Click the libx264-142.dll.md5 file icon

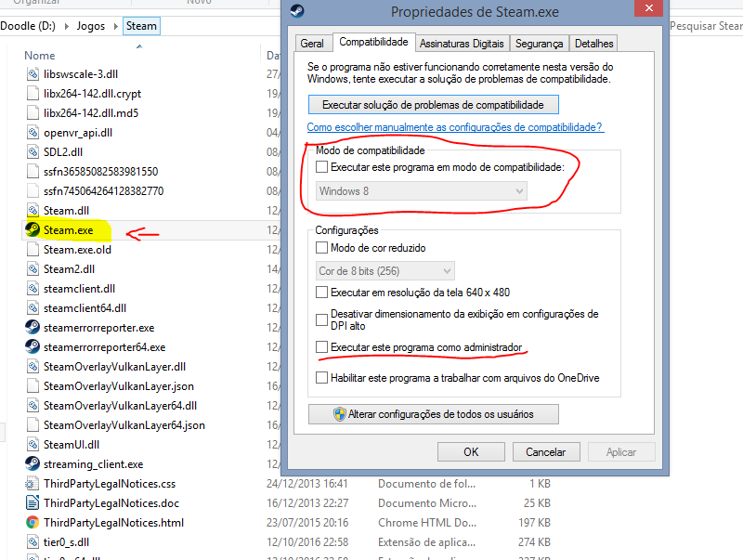[33, 112]
